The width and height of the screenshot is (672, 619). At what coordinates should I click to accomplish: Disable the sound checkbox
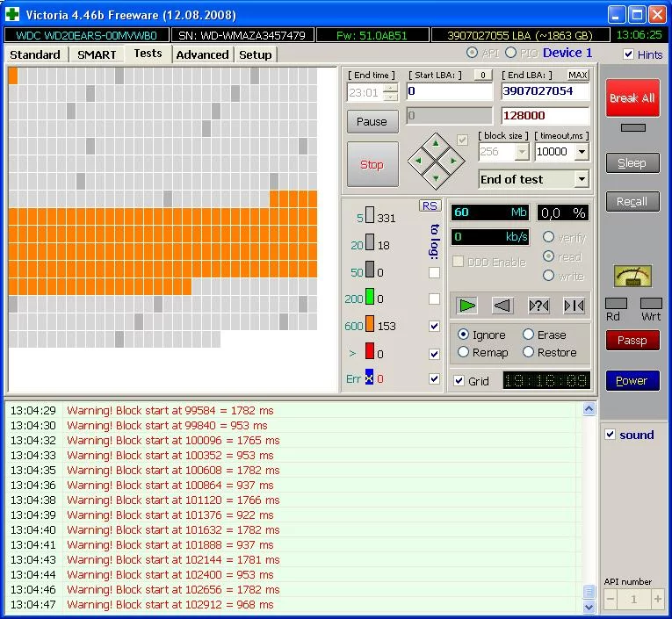(x=611, y=435)
